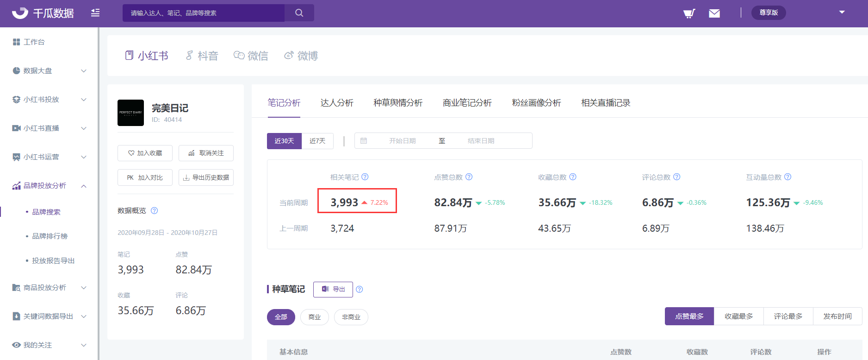Viewport: 868px width, 360px height.
Task: Switch to the 微信 platform tab
Action: (x=251, y=56)
